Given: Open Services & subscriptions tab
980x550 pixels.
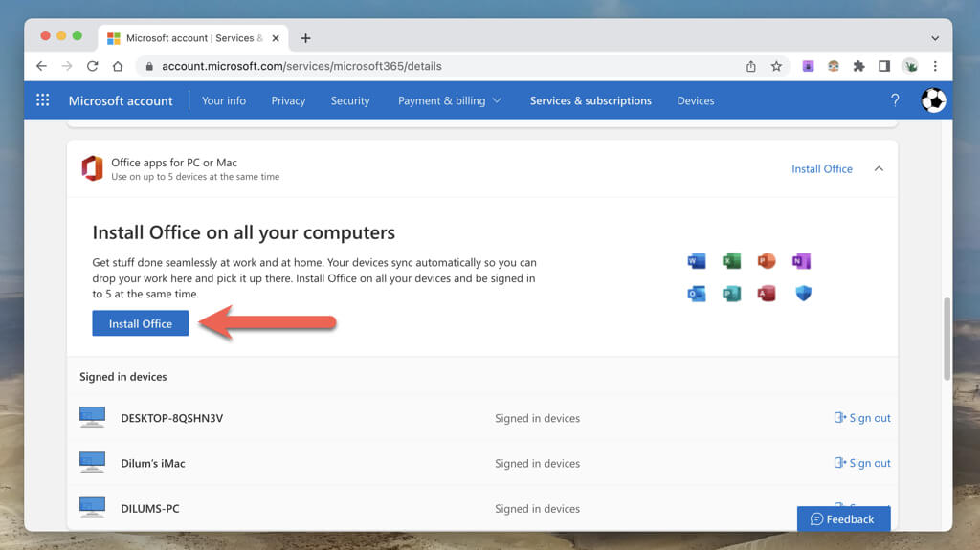Looking at the screenshot, I should [590, 100].
